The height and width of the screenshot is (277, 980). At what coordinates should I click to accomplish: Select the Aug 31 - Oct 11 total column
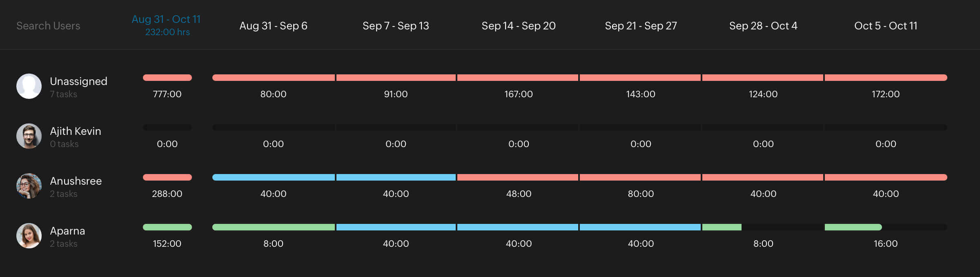[x=166, y=25]
